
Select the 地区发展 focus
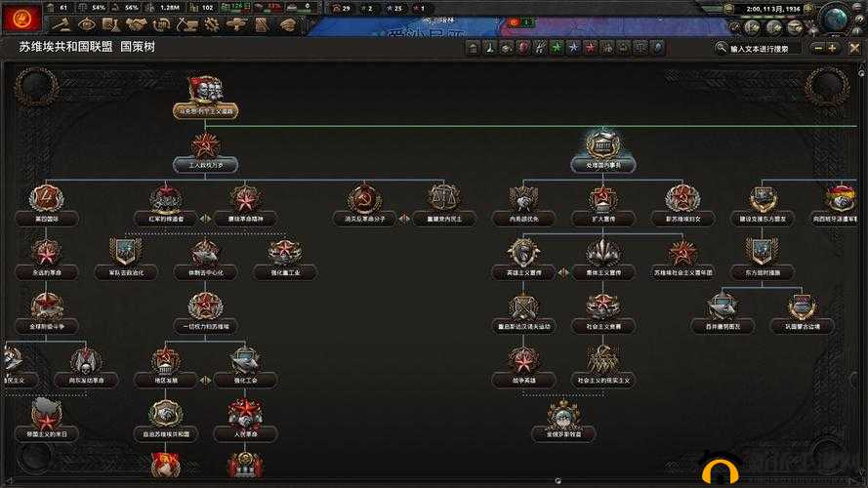[x=166, y=366]
